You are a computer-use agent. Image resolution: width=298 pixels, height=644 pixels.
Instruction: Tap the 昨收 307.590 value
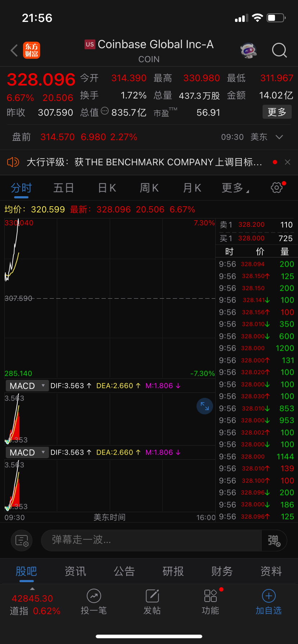(55, 112)
